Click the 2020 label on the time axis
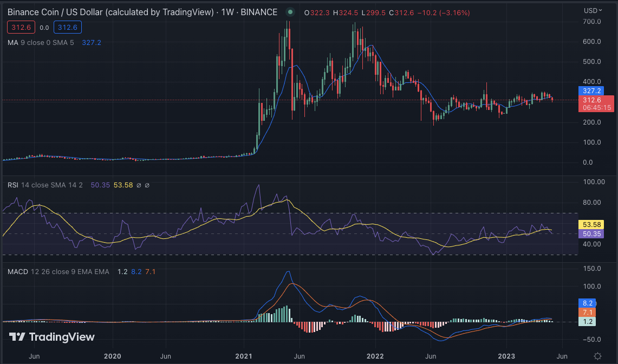This screenshot has width=618, height=364. click(x=112, y=356)
